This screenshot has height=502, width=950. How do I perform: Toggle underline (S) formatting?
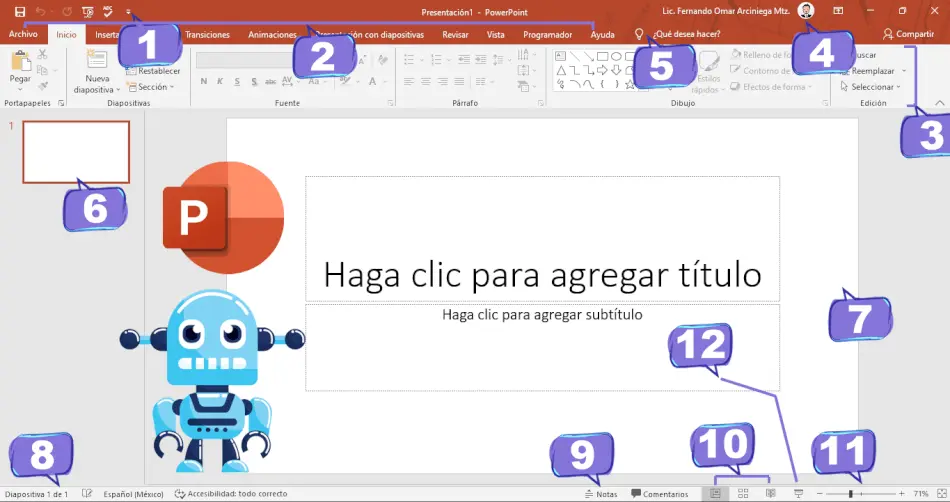click(x=237, y=81)
